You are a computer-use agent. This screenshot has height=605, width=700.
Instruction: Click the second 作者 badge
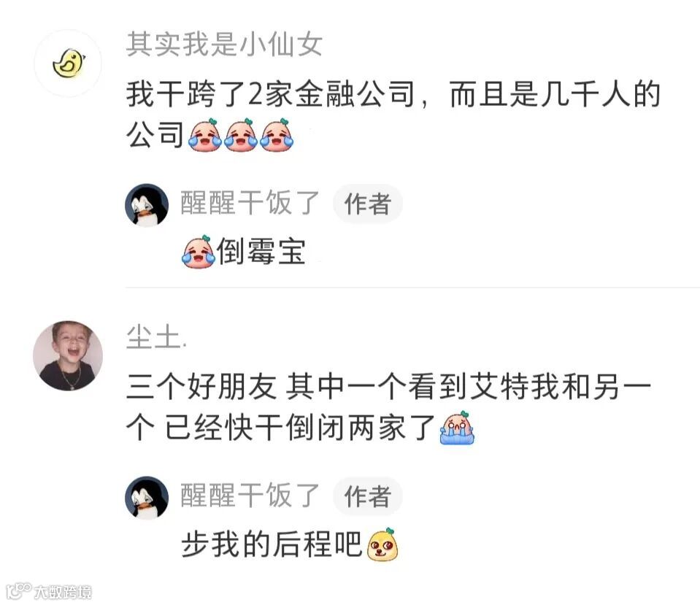point(368,496)
